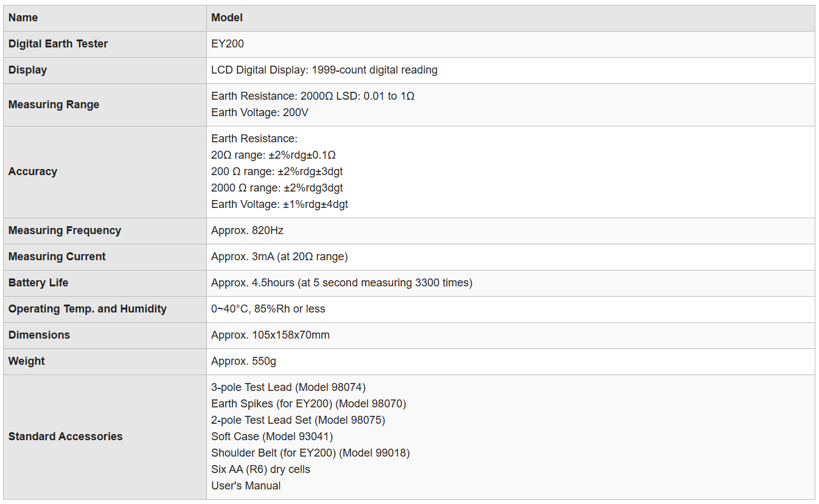
Task: Select the 'Approx. 820Hz' value
Action: (248, 230)
